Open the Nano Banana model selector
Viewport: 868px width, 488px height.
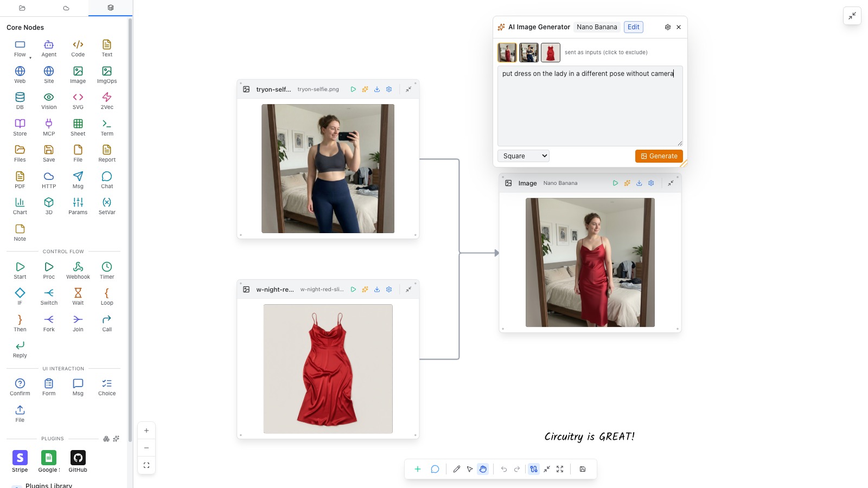click(x=597, y=27)
